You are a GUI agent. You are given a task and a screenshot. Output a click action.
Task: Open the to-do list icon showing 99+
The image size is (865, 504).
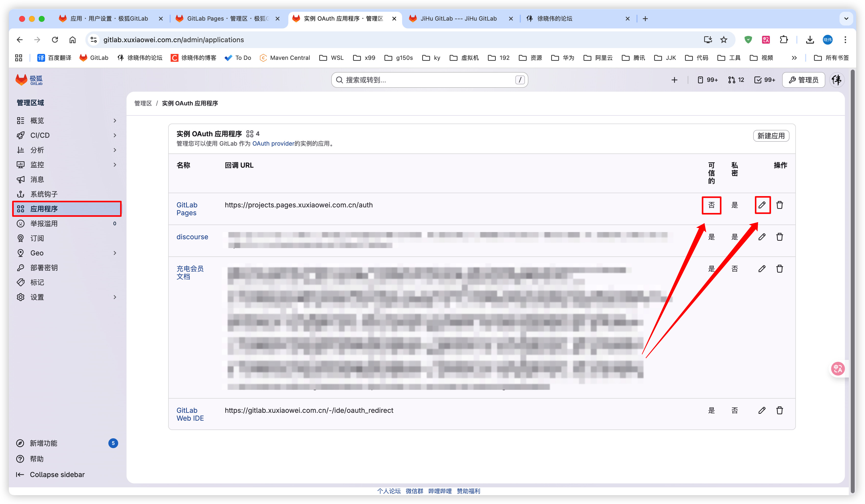764,80
